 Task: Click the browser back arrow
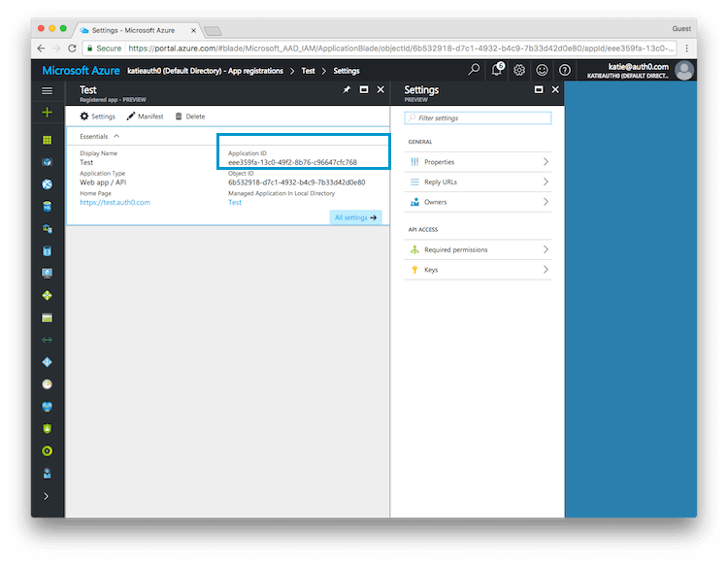pos(42,49)
